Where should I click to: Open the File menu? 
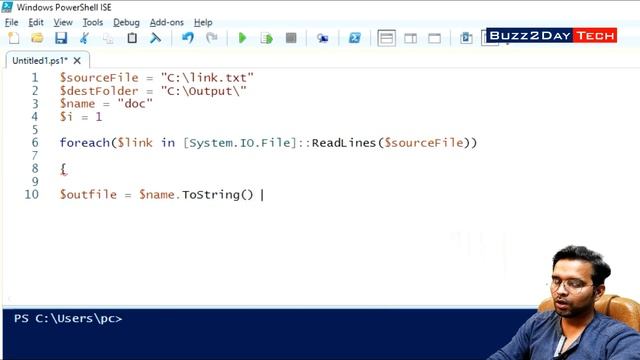(x=11, y=22)
